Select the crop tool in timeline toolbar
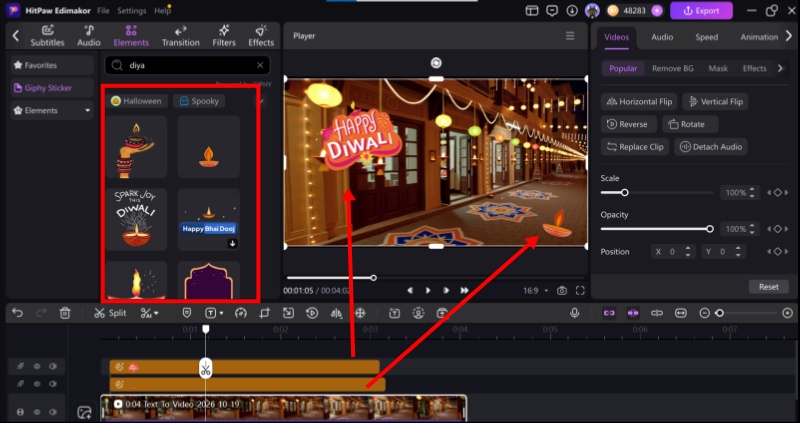This screenshot has width=800, height=423. coord(264,313)
